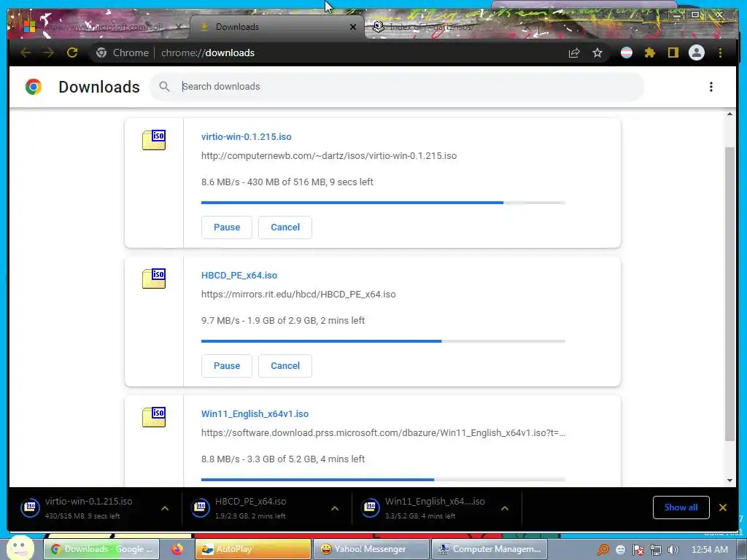Go back using the browser back arrow
The height and width of the screenshot is (560, 747).
pos(26,52)
